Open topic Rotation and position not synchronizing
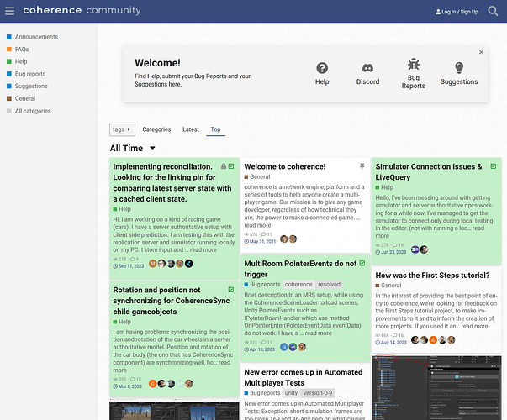The height and width of the screenshot is (420, 507). pyautogui.click(x=172, y=301)
